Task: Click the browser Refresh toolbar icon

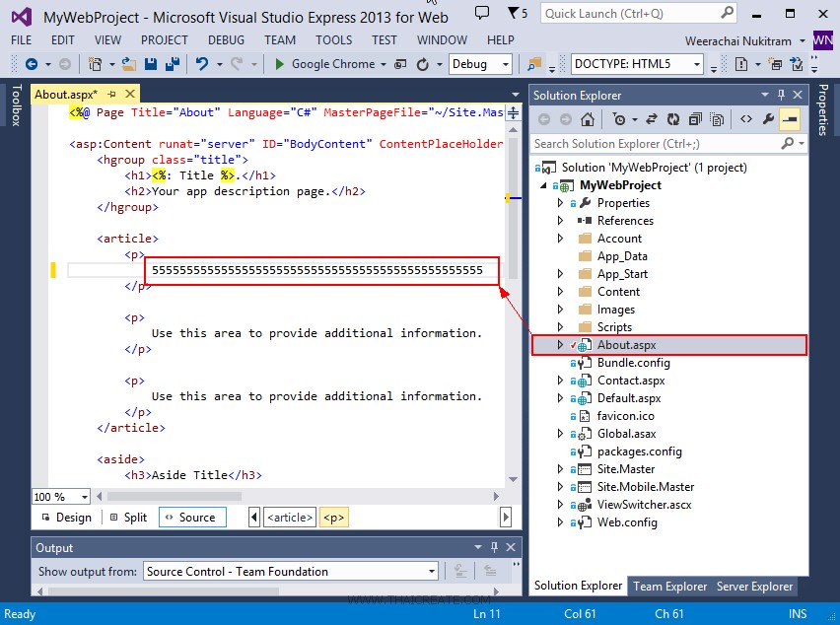Action: pos(423,64)
